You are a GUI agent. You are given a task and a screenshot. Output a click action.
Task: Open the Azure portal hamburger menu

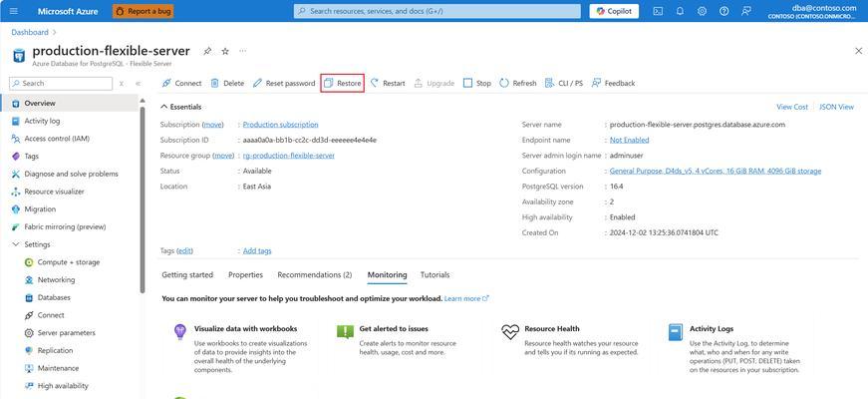[x=14, y=11]
